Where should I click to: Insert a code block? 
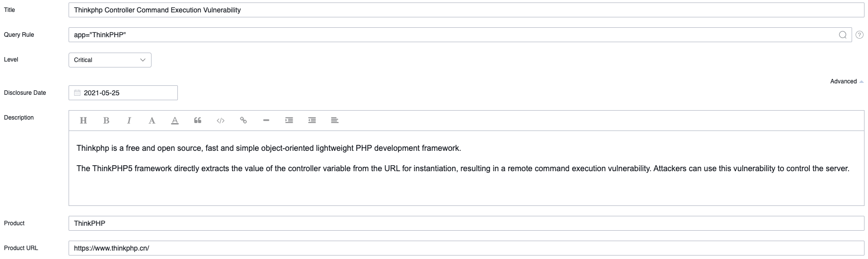coord(221,121)
